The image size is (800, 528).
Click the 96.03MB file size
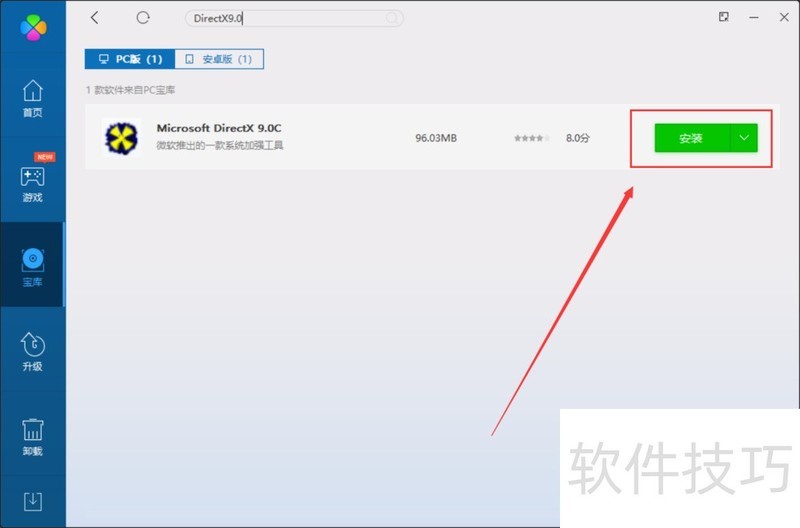pyautogui.click(x=436, y=138)
